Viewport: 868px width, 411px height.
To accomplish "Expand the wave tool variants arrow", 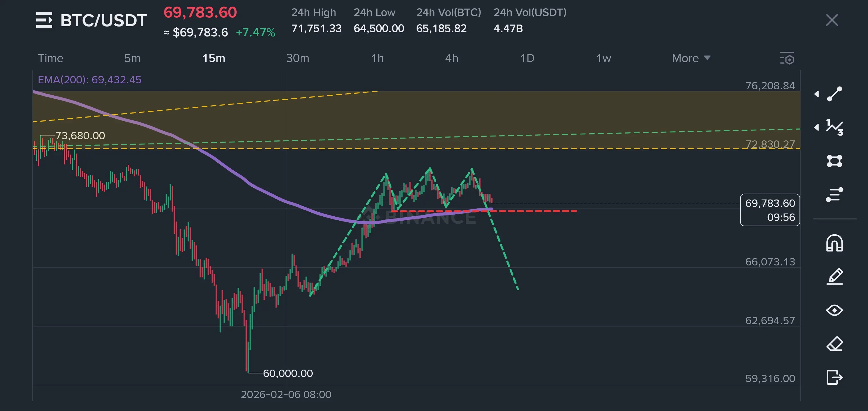I will click(x=816, y=127).
